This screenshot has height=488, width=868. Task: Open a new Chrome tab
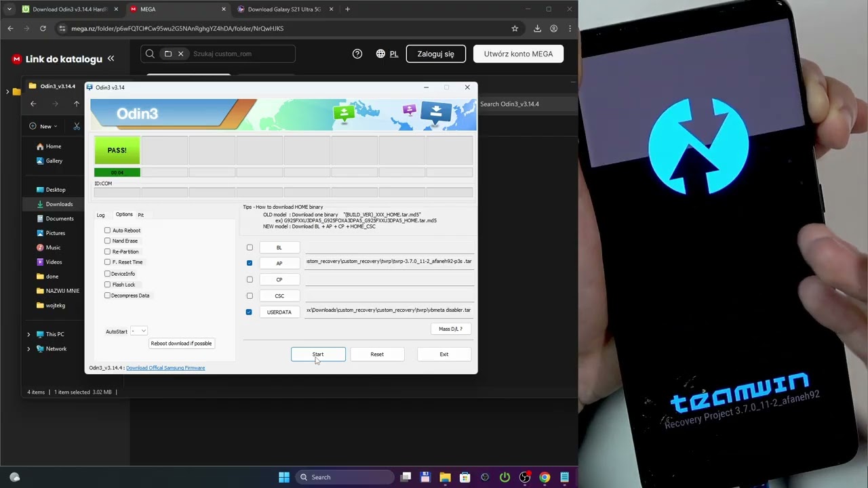(347, 9)
